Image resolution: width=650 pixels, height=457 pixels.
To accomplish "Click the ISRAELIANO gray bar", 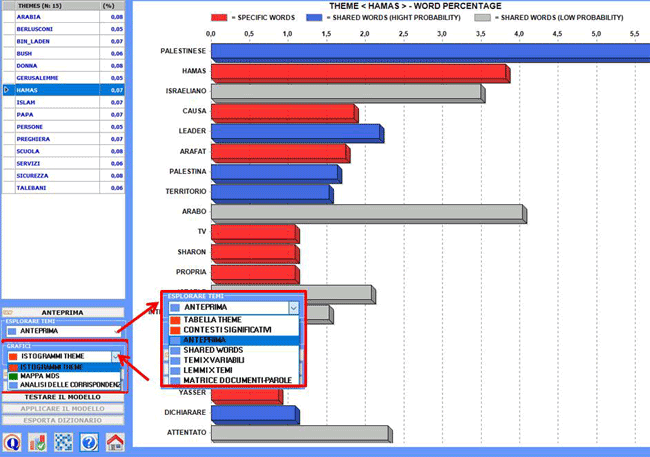I will click(348, 93).
